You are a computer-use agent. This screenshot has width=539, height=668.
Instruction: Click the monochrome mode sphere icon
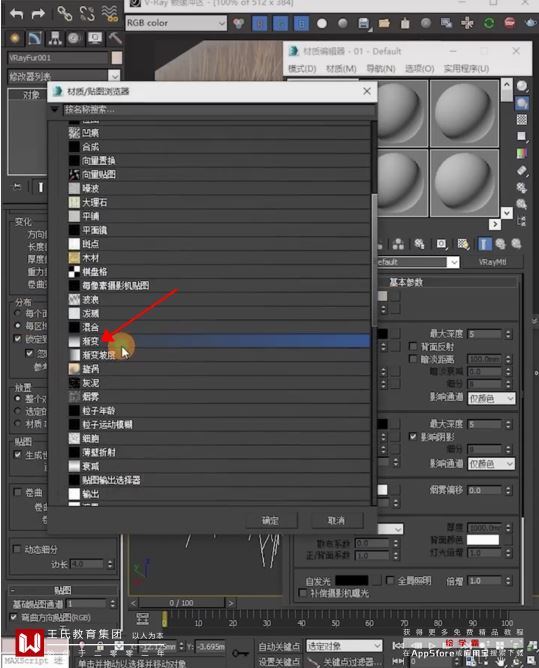343,23
